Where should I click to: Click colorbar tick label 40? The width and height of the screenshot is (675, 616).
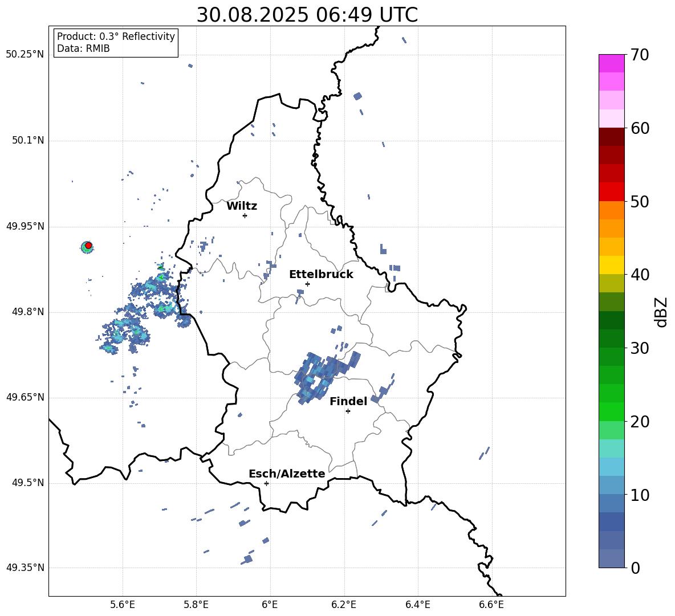tap(639, 275)
